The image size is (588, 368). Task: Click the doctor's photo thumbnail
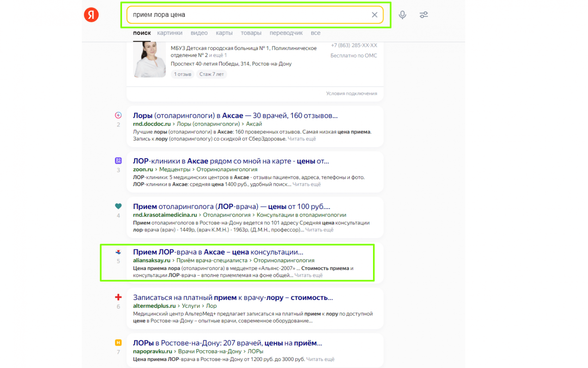coord(150,60)
